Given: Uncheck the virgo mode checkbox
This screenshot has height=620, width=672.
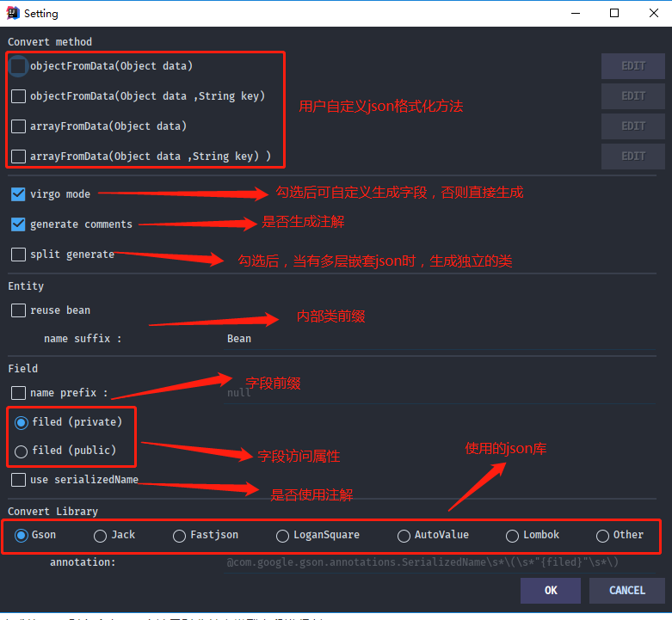Looking at the screenshot, I should point(18,194).
